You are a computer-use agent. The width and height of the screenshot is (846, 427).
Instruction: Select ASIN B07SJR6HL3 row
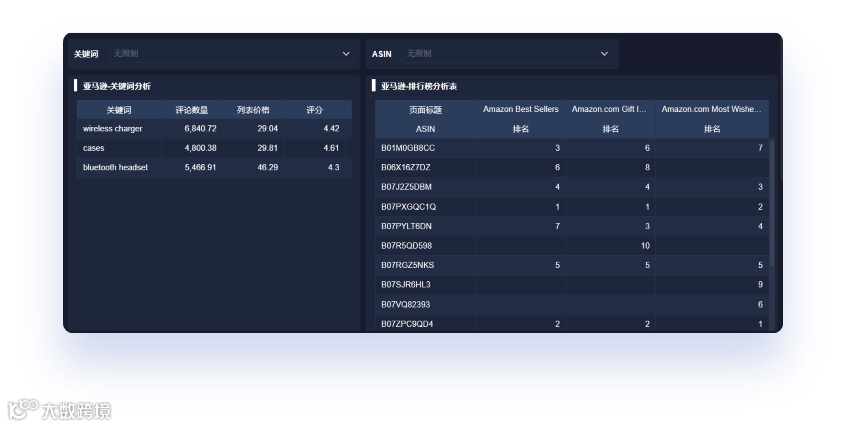pyautogui.click(x=572, y=284)
